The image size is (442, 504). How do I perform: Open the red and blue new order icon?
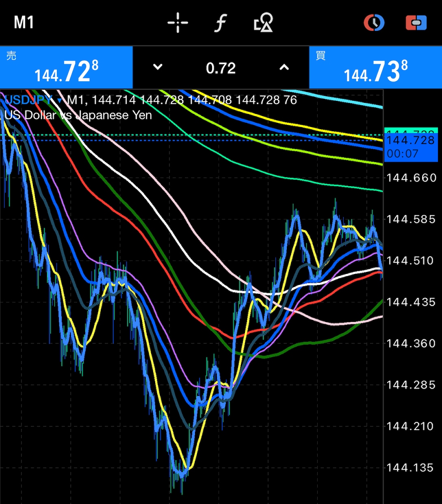416,23
